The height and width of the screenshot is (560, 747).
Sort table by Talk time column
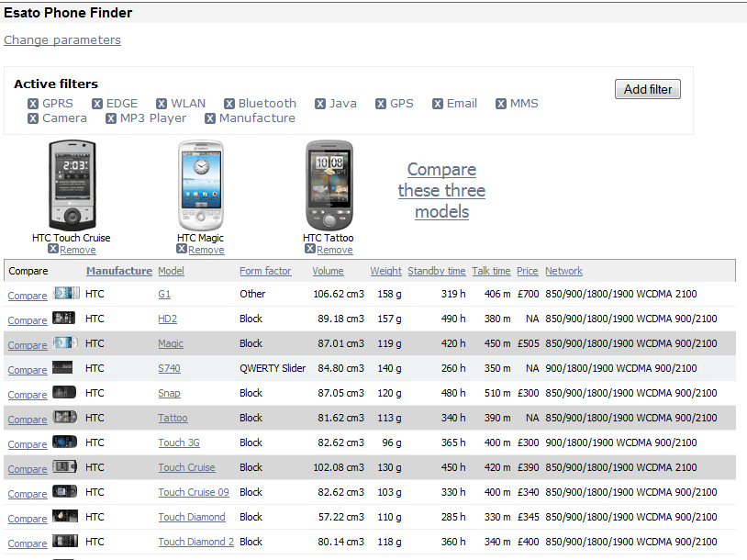coord(491,271)
